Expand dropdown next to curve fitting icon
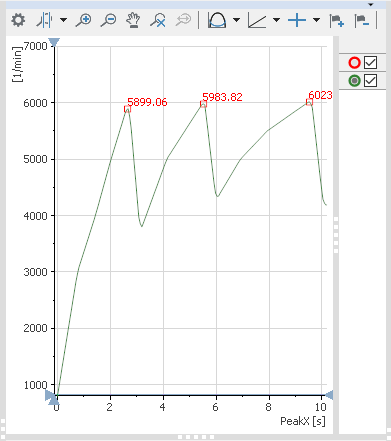 [x=236, y=20]
